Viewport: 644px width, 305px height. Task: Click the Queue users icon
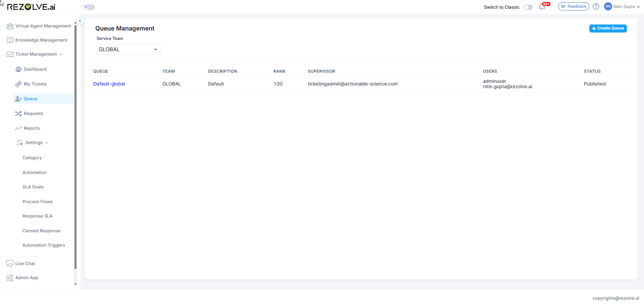18,99
